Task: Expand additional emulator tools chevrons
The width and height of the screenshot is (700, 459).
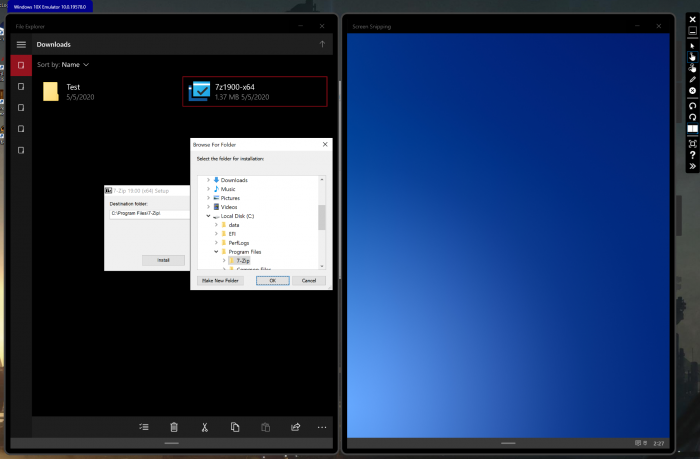Action: pos(692,166)
